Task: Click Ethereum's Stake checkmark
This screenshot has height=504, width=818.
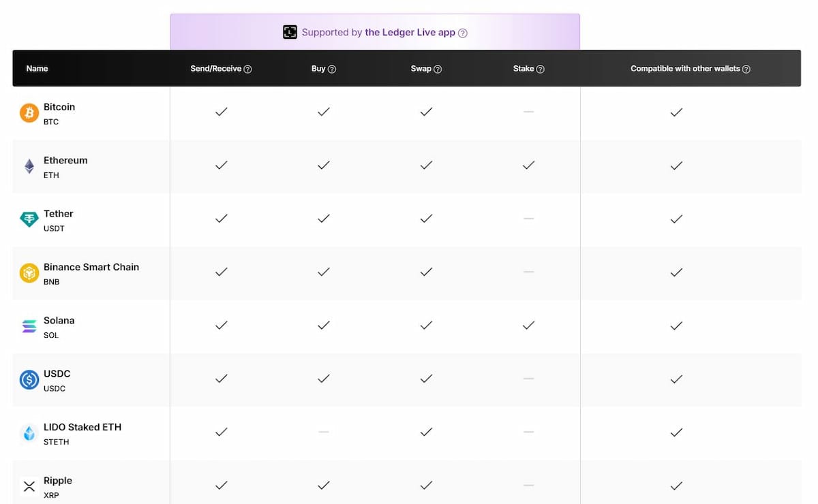Action: (528, 166)
